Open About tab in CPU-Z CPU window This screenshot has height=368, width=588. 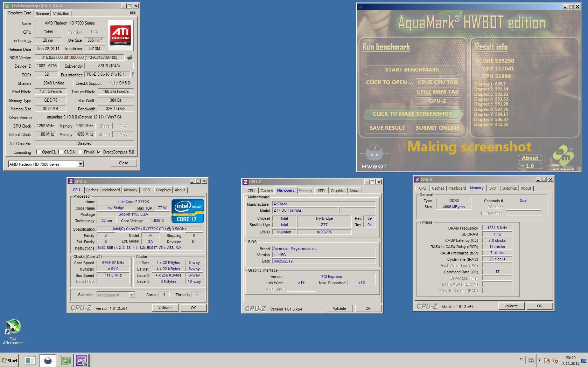(x=180, y=190)
